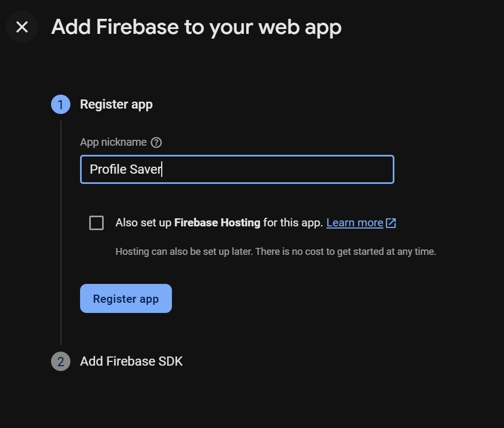Screen dimensions: 504x428
Task: Click the X close icon at top left
Action: [x=21, y=27]
